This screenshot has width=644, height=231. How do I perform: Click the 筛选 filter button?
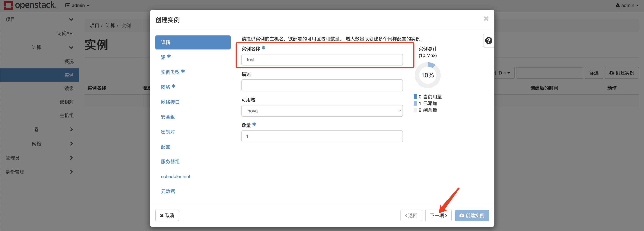(x=594, y=73)
